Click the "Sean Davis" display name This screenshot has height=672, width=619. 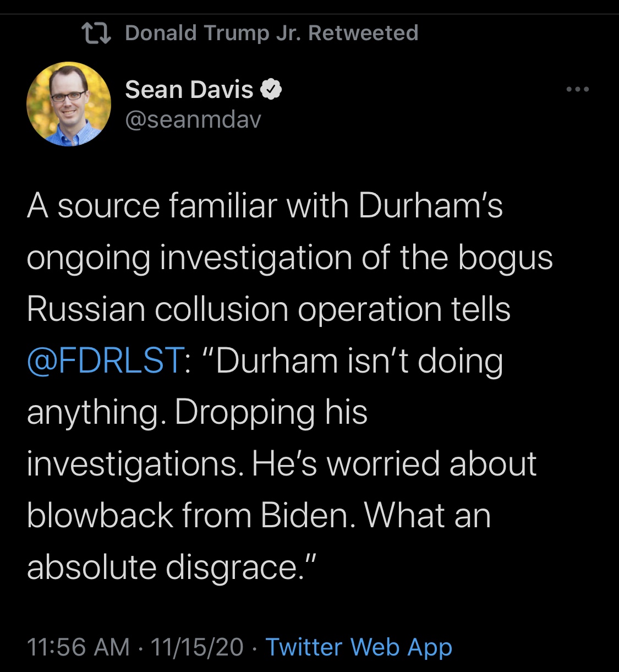coord(189,89)
